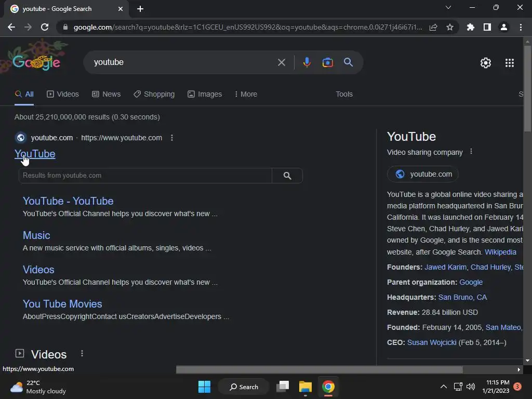Viewport: 532px width, 399px height.
Task: Open the Google parent organization link
Action: click(471, 282)
